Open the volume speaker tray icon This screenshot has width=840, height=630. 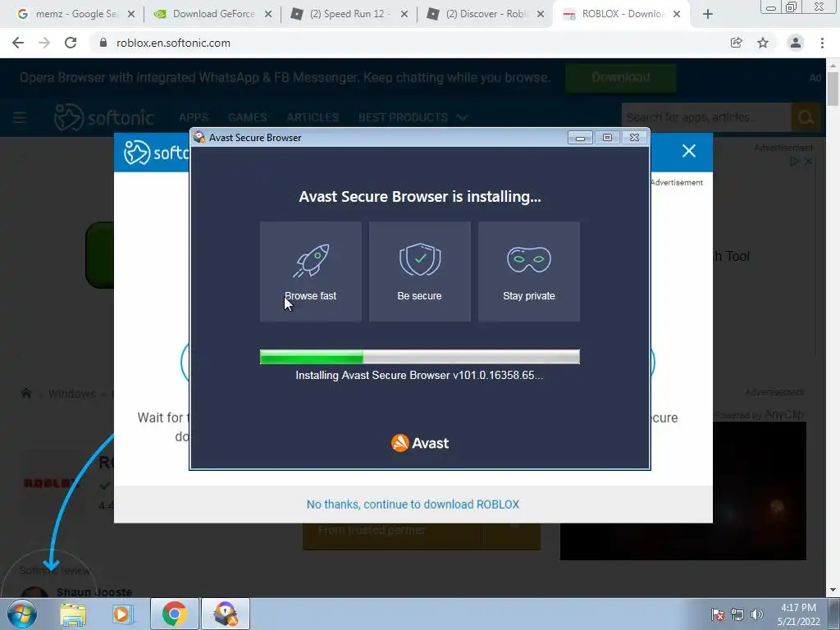pyautogui.click(x=756, y=614)
